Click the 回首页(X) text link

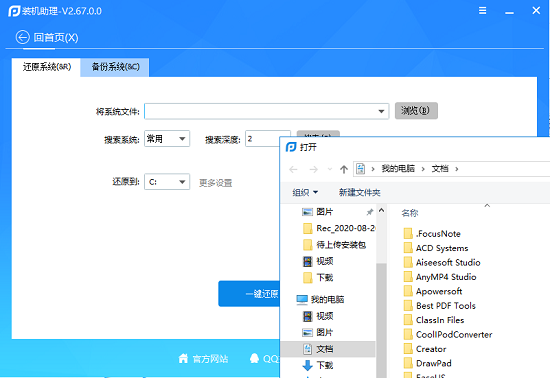[x=56, y=38]
